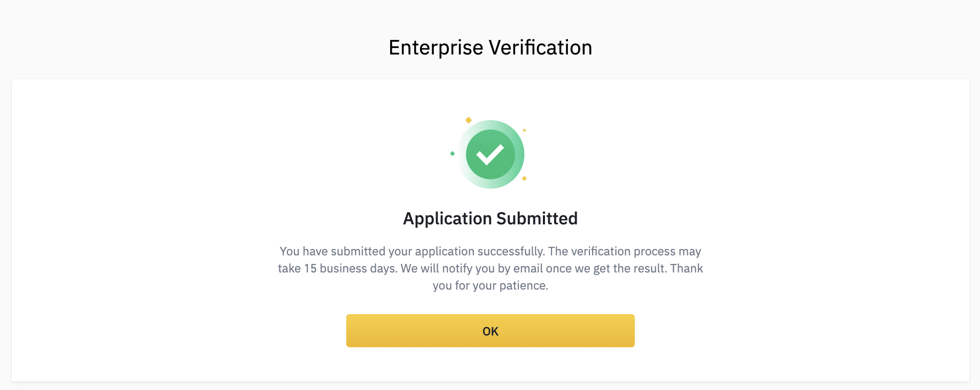Click the white checkmark inside the green circle
Viewport: 980px width, 390px height.
[490, 155]
